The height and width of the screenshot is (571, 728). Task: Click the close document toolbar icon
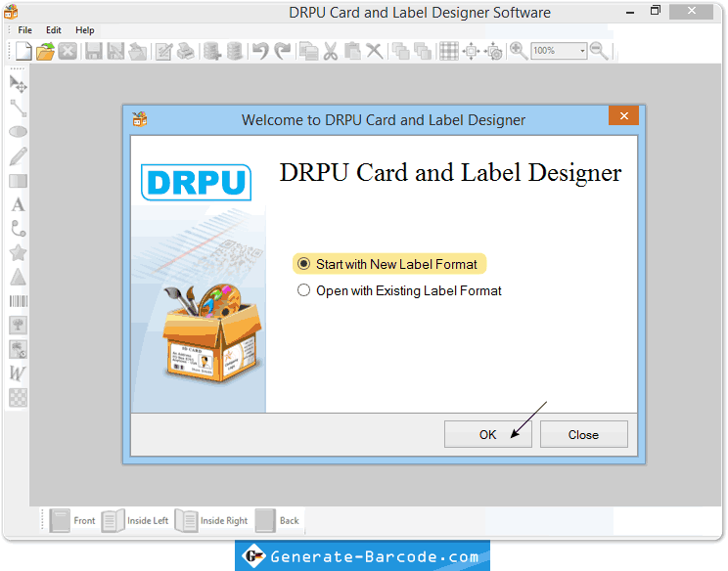68,51
